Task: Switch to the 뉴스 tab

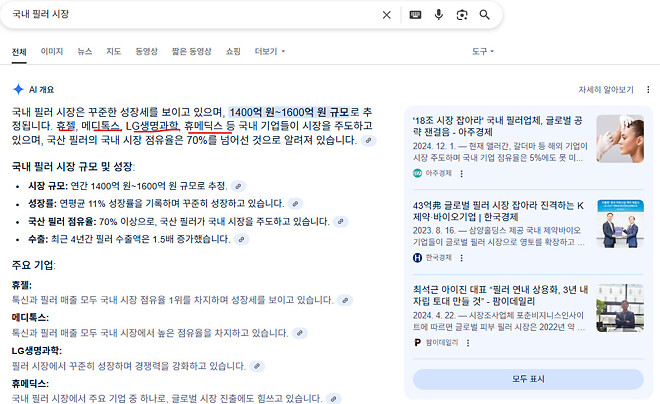Action: point(85,51)
